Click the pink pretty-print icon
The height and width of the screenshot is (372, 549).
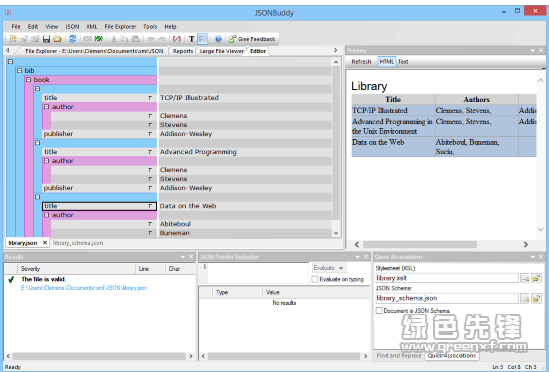coord(177,39)
